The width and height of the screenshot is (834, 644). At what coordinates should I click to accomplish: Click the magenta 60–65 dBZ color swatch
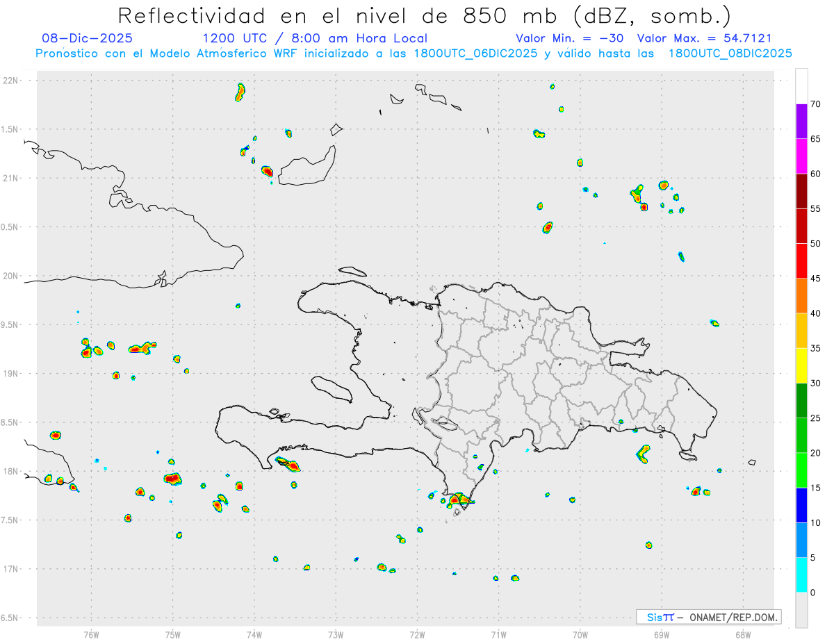point(801,156)
